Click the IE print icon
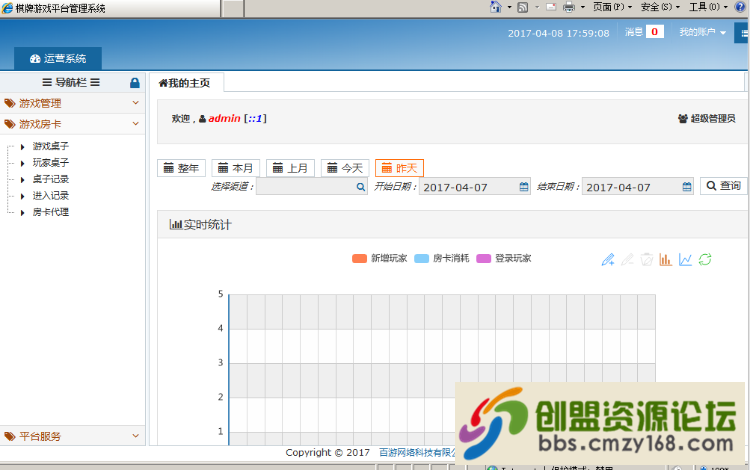750x470 pixels. tap(569, 7)
